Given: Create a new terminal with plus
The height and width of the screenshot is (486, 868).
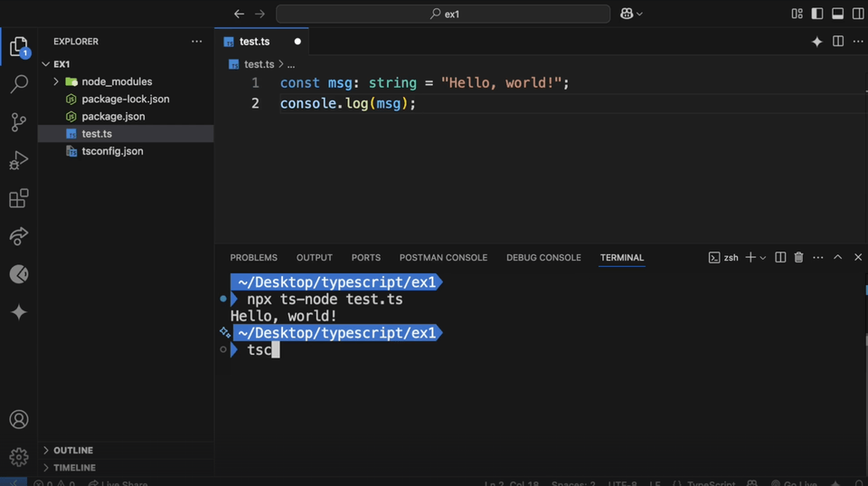Looking at the screenshot, I should tap(750, 258).
